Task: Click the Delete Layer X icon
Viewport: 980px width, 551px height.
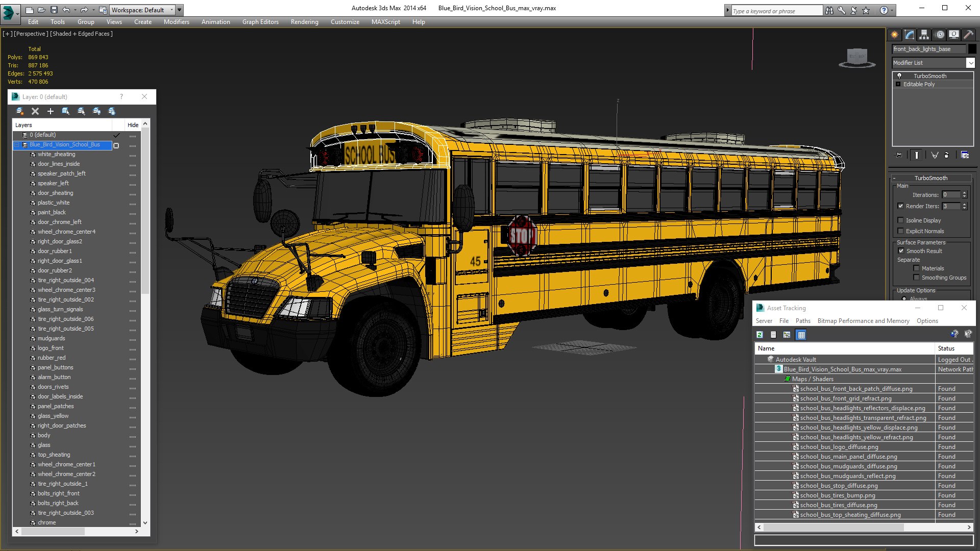Action: tap(35, 111)
